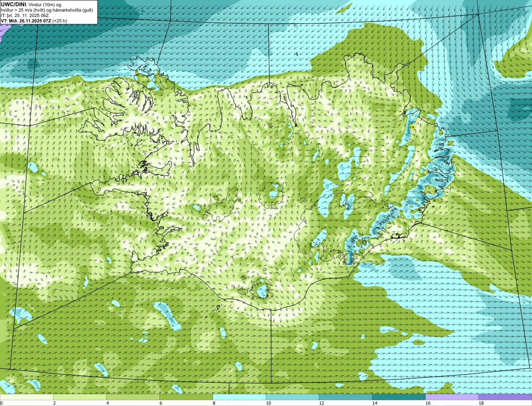Image resolution: width=532 pixels, height=406 pixels.
Task: Click the light green 2–4 m/s legend swatch
Action: tap(80, 397)
